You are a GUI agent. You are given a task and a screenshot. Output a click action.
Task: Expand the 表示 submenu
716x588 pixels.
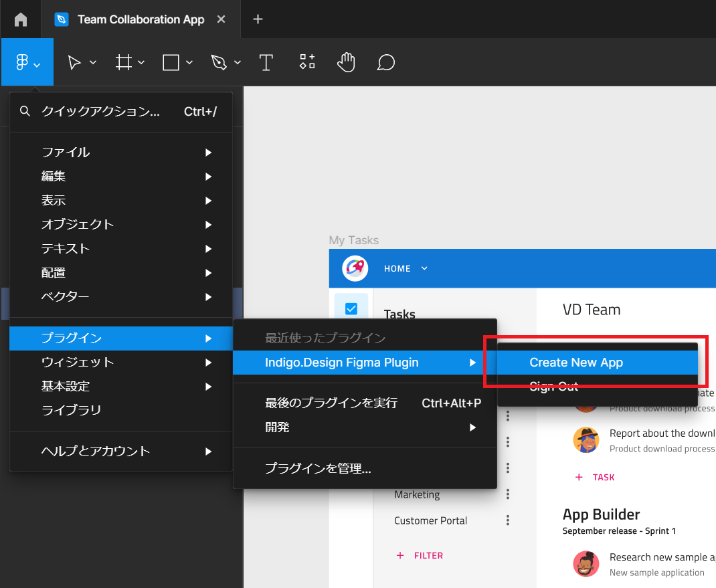[x=121, y=201]
